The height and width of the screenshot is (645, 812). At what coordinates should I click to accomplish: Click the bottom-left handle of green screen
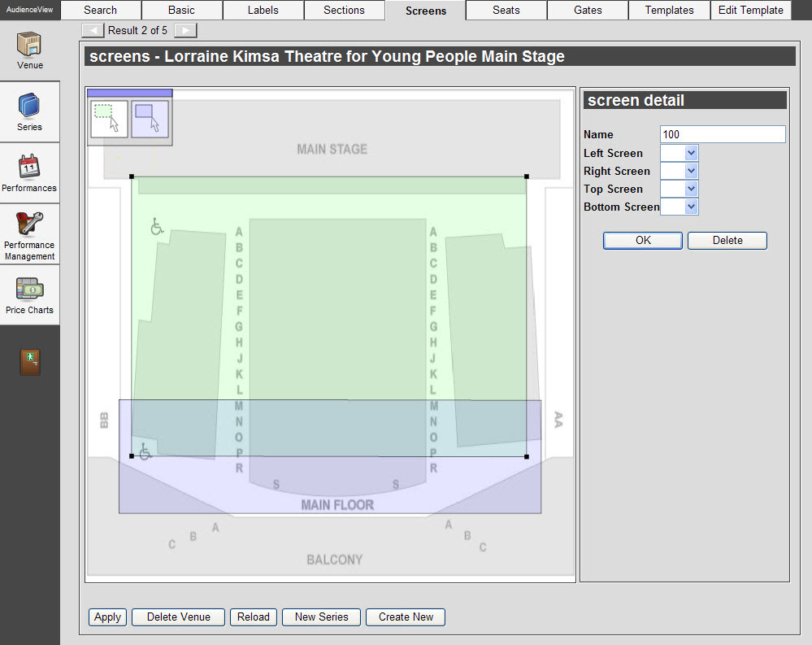click(132, 456)
